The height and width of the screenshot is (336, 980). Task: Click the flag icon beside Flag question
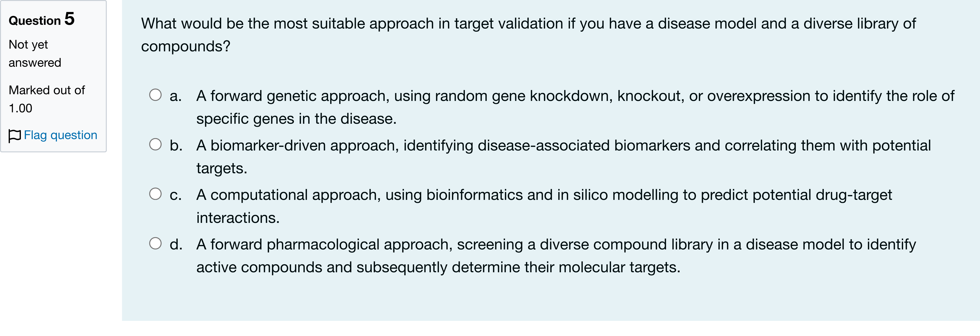pyautogui.click(x=14, y=135)
